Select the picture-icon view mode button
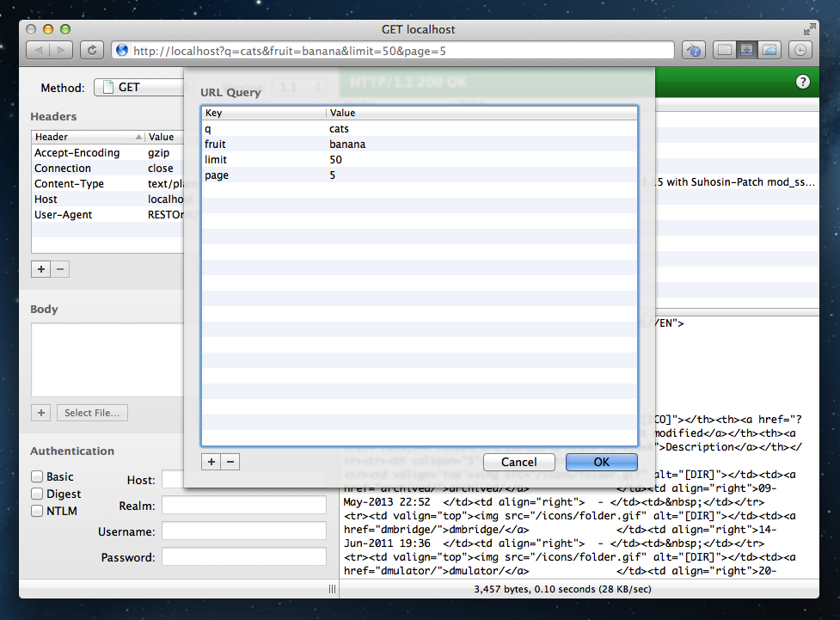Screen dimensions: 840x620 769,51
